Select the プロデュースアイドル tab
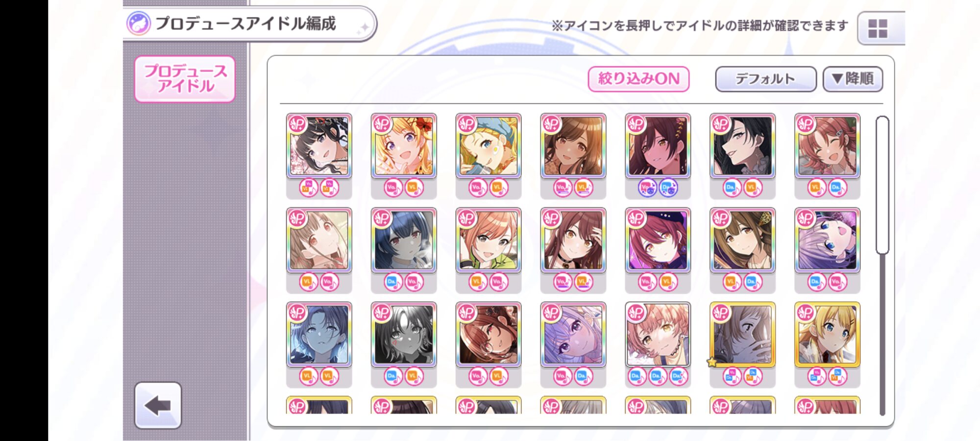This screenshot has height=441, width=980. 185,79
